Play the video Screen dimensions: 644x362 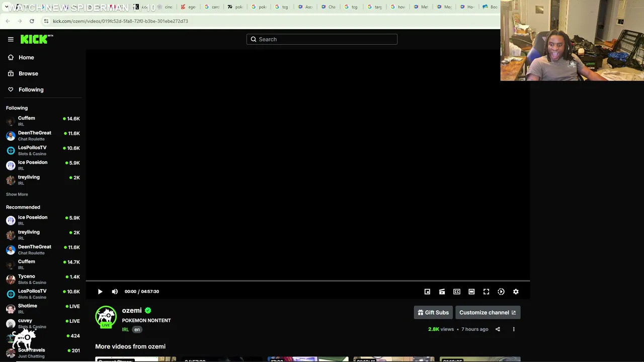coord(100,292)
